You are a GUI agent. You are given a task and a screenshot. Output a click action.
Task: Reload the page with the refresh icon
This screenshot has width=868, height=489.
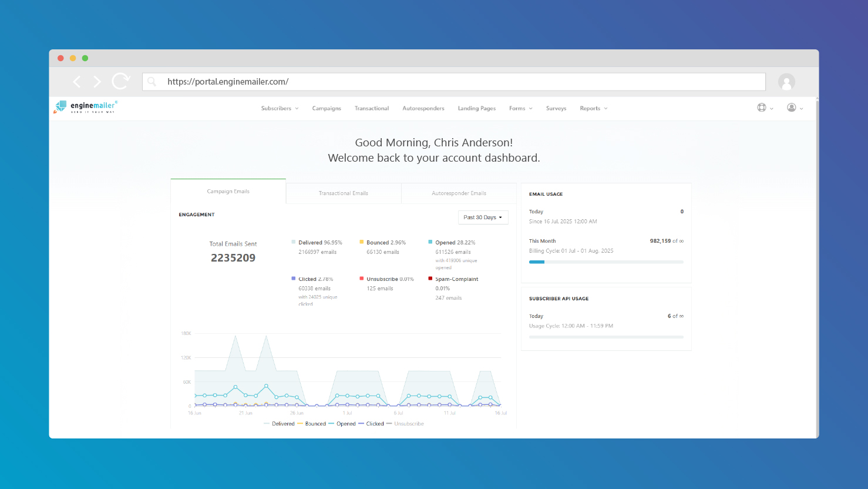click(x=120, y=82)
